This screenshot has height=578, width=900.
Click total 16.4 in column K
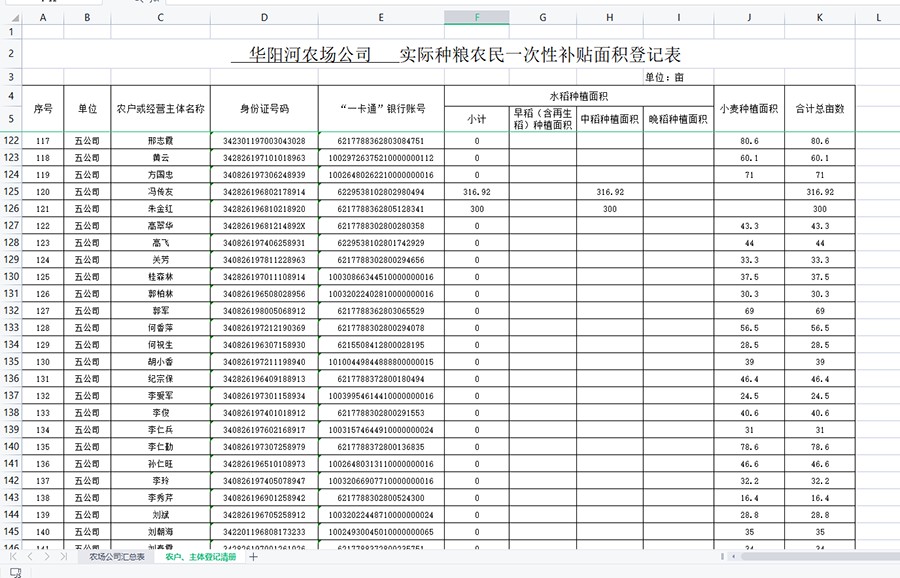point(820,498)
